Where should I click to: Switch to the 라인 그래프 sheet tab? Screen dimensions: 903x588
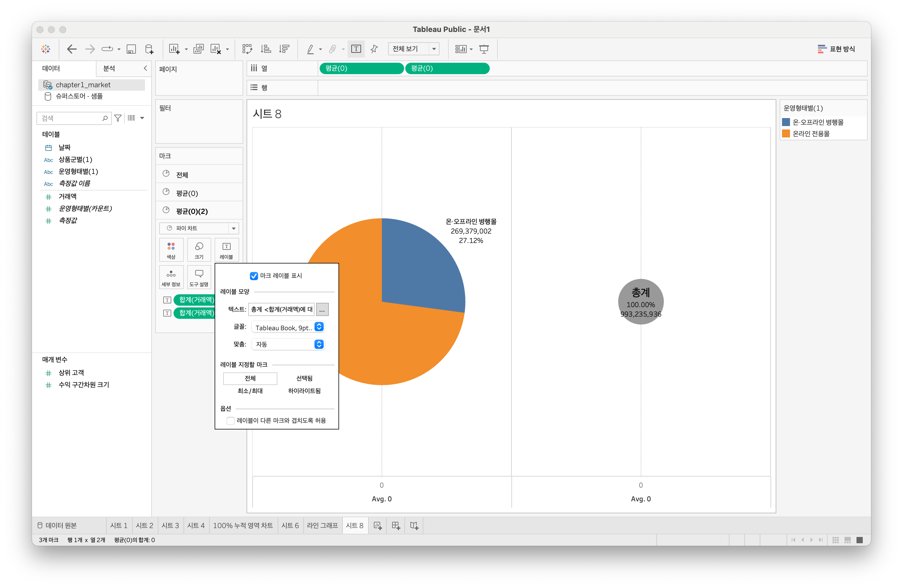(x=322, y=526)
